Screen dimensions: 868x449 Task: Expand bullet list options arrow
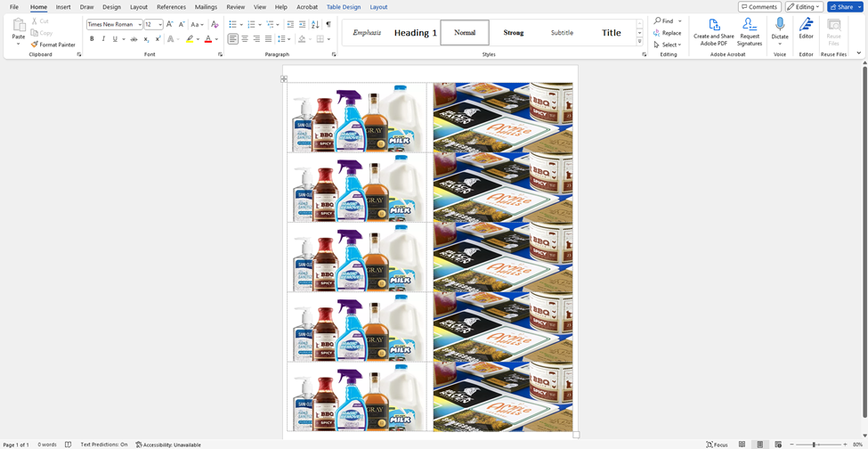(x=241, y=24)
